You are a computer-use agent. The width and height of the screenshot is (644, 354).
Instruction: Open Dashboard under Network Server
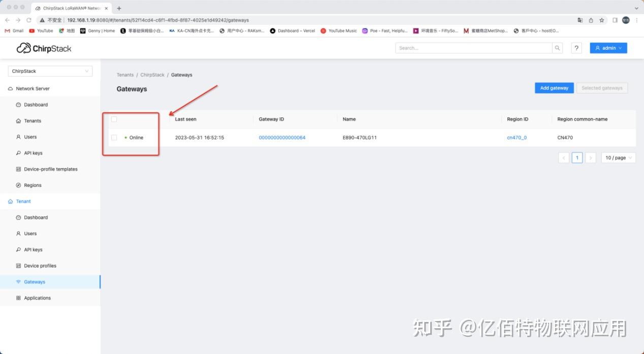pyautogui.click(x=36, y=105)
